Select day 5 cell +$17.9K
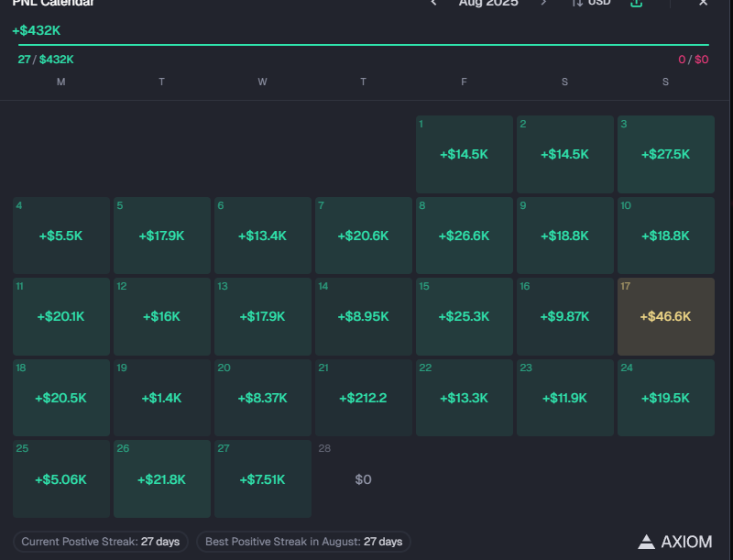Image resolution: width=733 pixels, height=560 pixels. 162,236
